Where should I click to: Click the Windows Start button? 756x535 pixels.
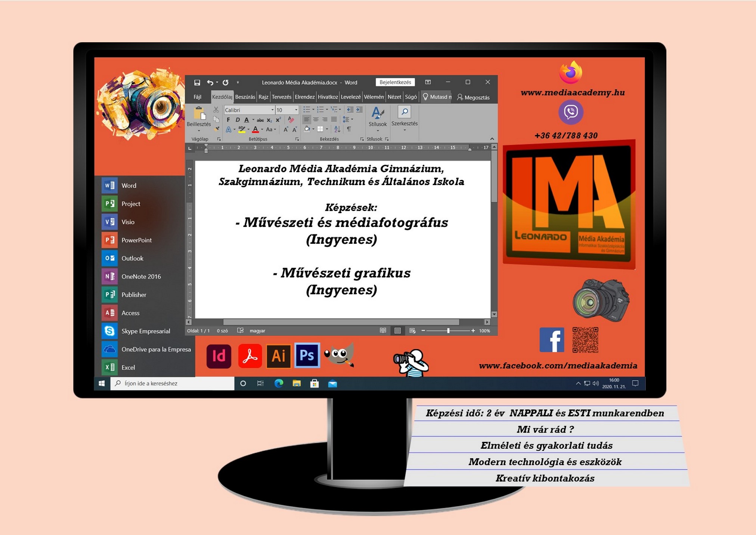(102, 384)
